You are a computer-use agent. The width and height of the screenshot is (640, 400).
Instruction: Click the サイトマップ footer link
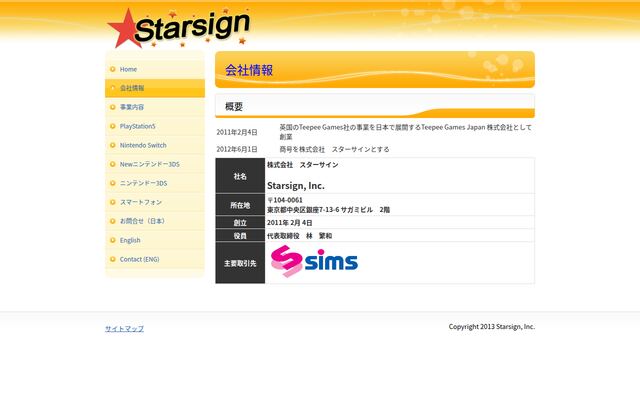124,329
